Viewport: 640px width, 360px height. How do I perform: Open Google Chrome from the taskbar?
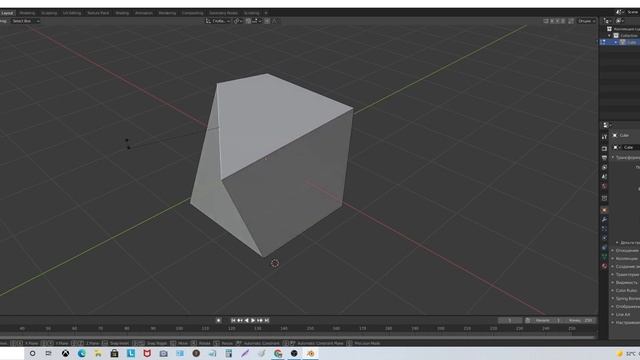click(x=278, y=353)
